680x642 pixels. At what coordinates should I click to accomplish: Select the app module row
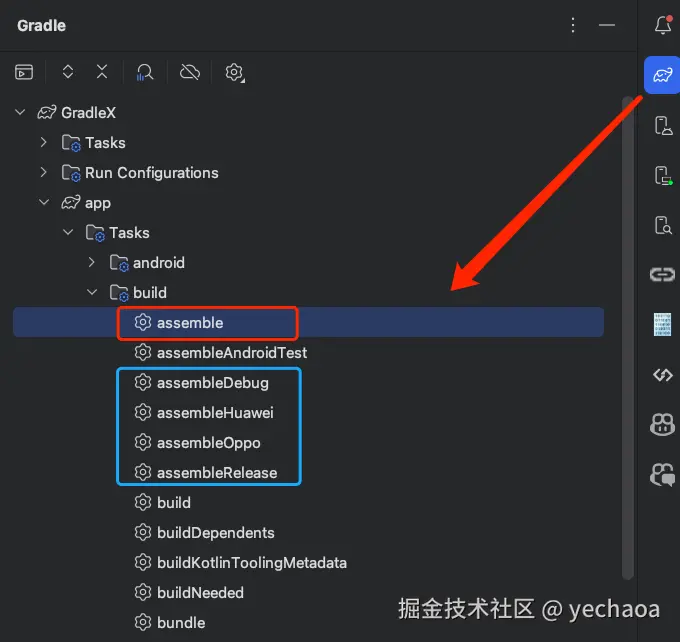(x=308, y=203)
